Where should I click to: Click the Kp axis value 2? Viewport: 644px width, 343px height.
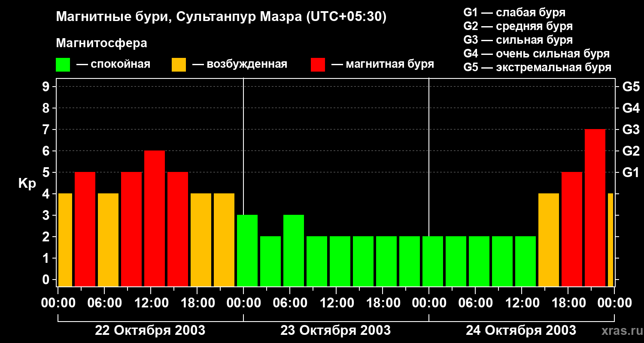tap(47, 237)
